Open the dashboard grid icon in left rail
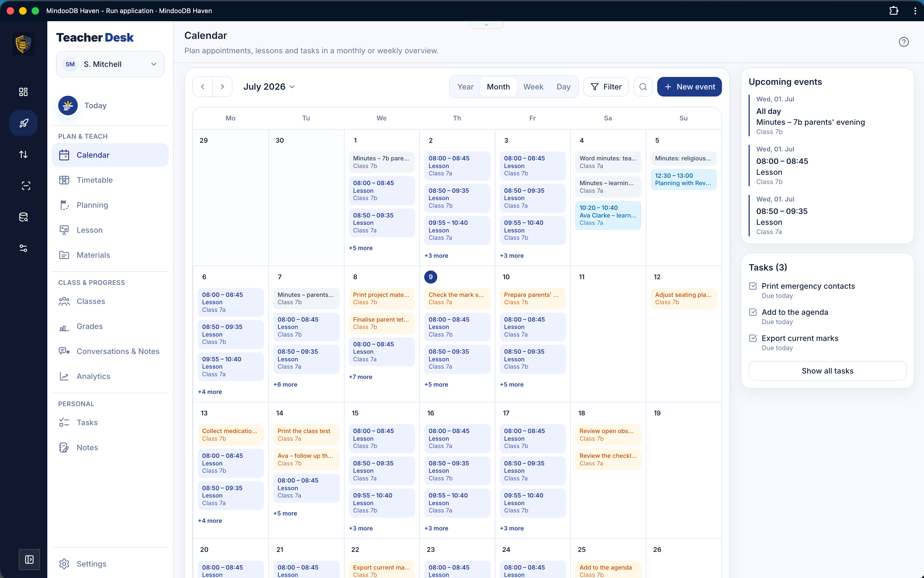The image size is (924, 578). point(23,92)
